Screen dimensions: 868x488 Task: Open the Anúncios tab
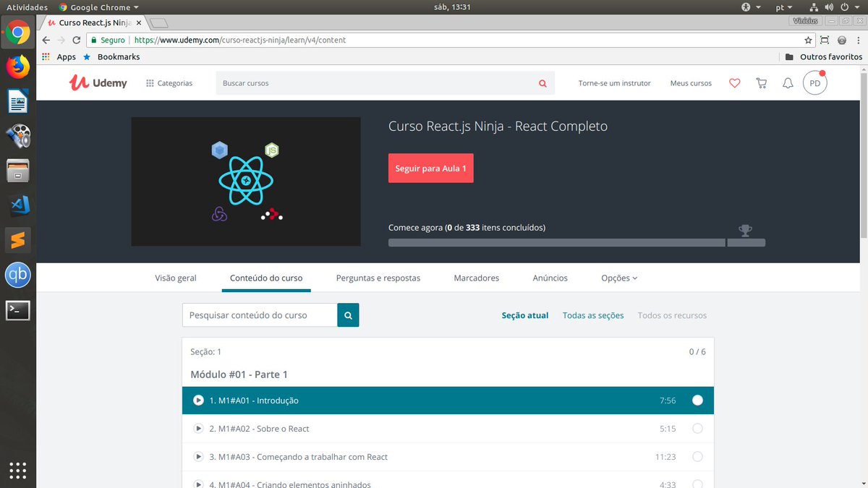tap(550, 278)
